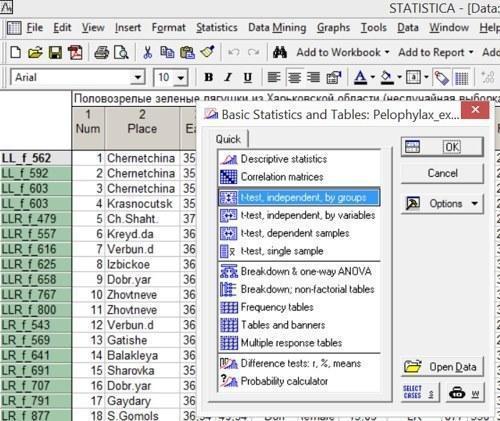Click the Cancel button
Screen dimensions: 500x421
(x=442, y=173)
